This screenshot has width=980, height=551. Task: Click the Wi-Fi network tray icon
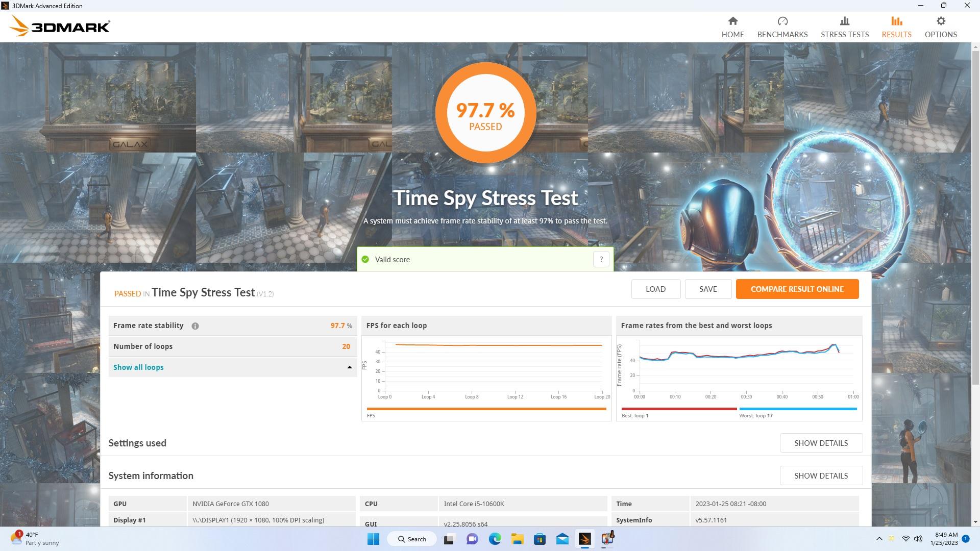tap(905, 539)
